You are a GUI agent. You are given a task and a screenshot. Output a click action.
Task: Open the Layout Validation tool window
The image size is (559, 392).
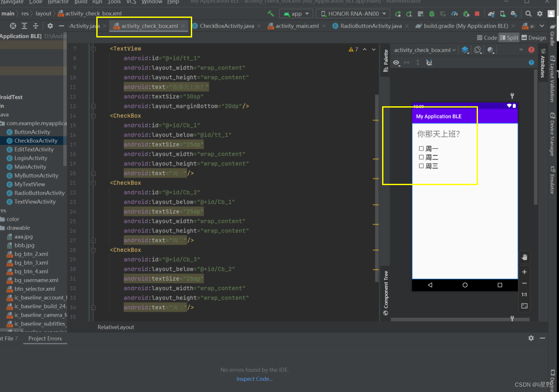[552, 79]
